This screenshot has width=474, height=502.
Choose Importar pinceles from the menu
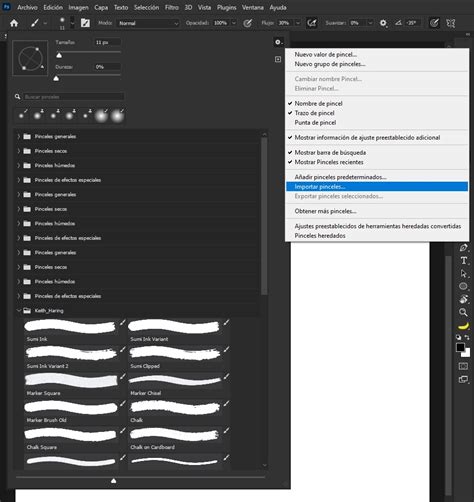(x=377, y=187)
